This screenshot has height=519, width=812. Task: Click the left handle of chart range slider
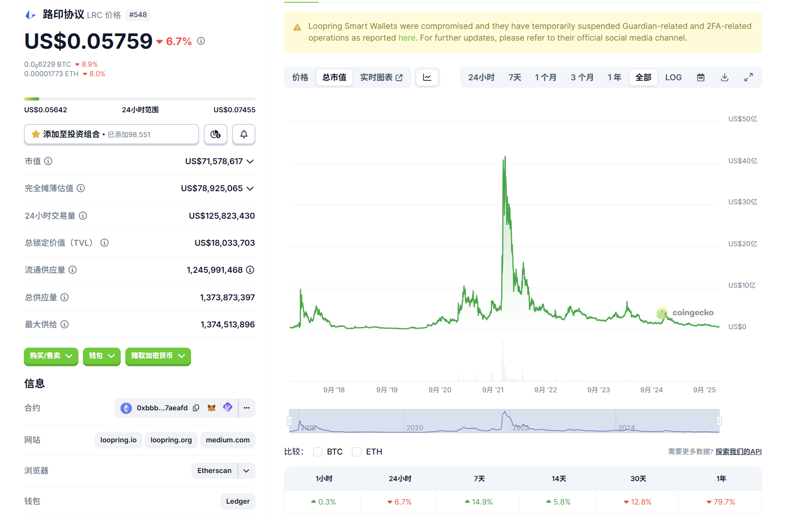point(289,421)
